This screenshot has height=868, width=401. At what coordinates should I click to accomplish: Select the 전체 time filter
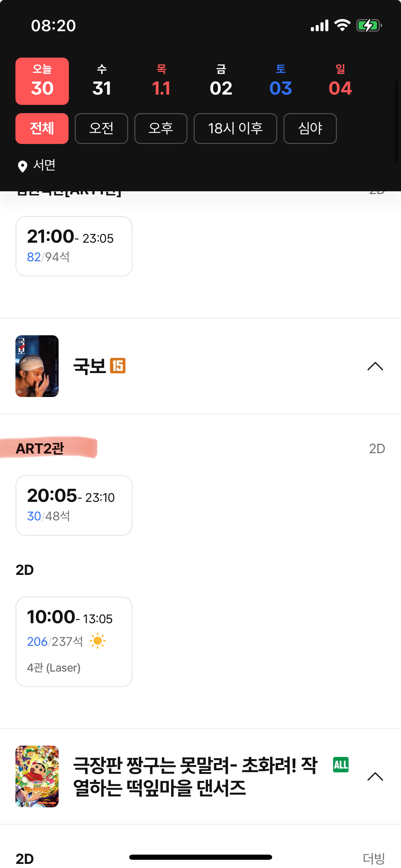pyautogui.click(x=42, y=129)
